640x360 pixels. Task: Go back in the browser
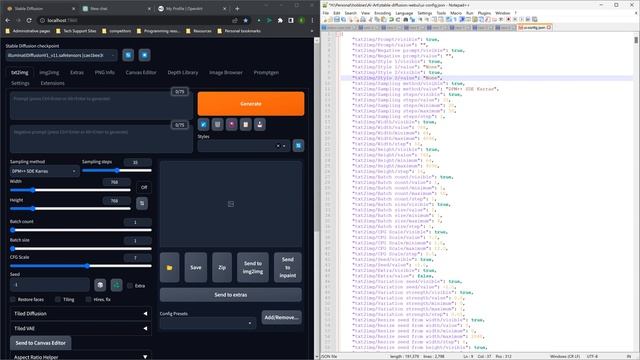8,20
